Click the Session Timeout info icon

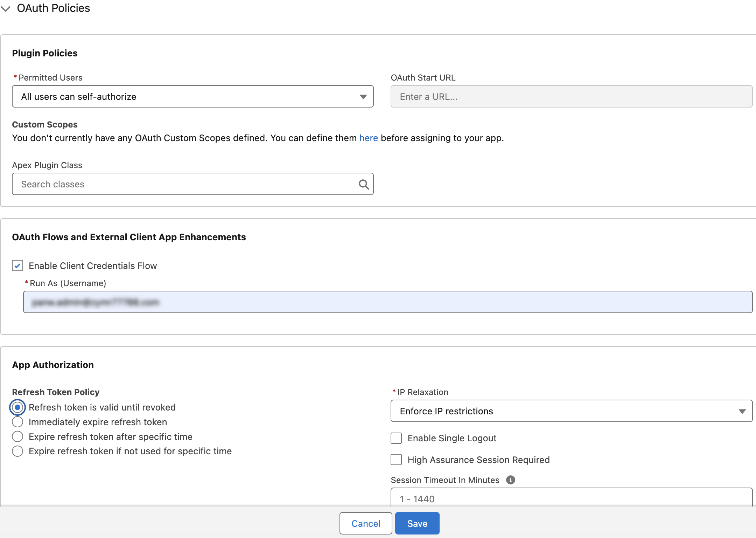511,480
